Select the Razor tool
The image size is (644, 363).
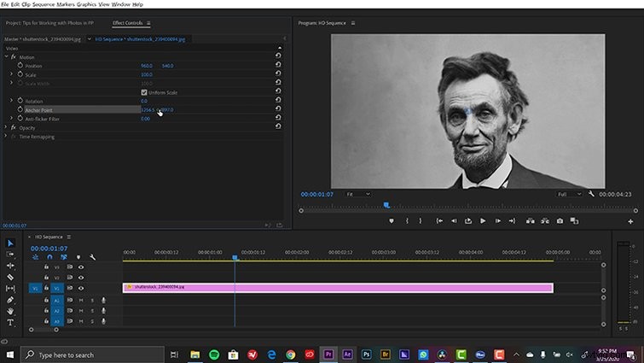(10, 277)
